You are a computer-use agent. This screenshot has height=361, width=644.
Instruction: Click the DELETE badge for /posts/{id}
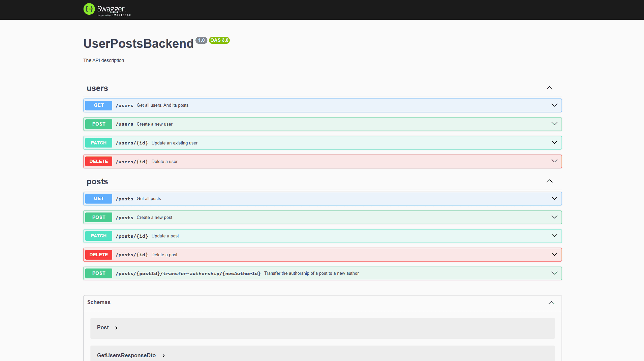point(98,255)
